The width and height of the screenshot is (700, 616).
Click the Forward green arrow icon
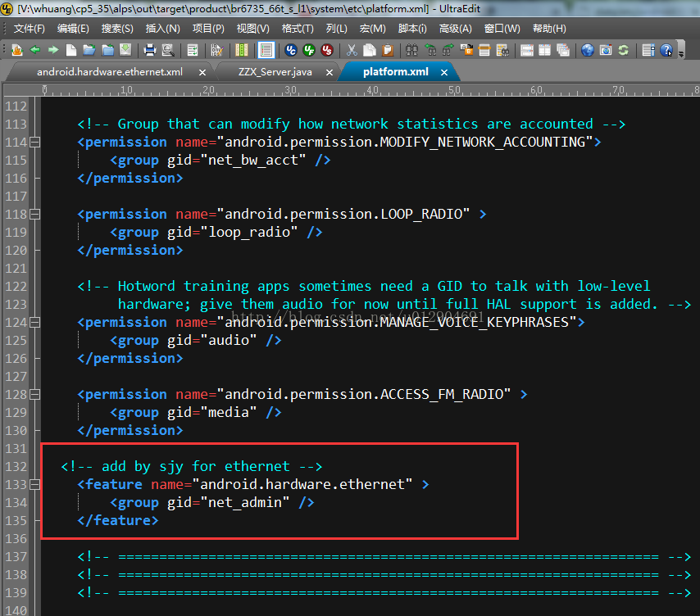click(53, 50)
